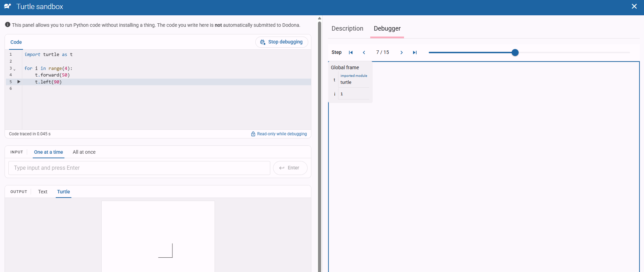Click the lock icon beside Read-only while debugging

coord(253,134)
